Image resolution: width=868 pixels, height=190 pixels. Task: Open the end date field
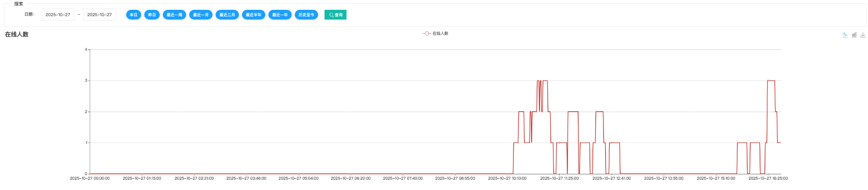(100, 15)
